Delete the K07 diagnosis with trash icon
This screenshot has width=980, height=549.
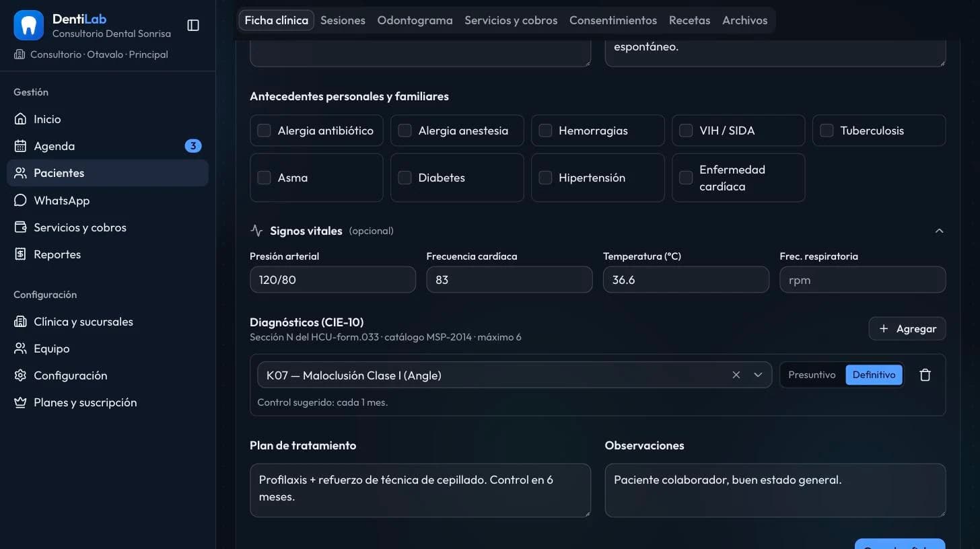point(925,375)
